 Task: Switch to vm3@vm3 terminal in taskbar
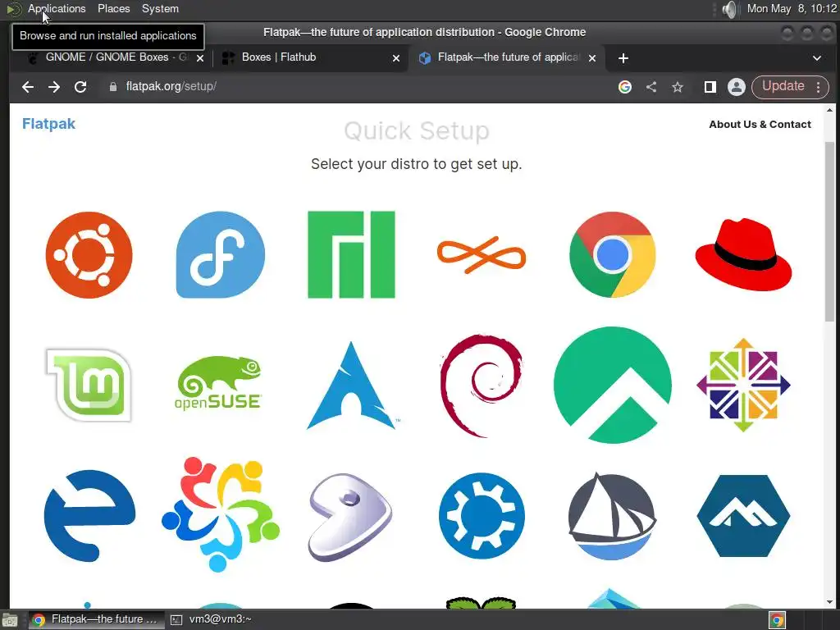211,620
